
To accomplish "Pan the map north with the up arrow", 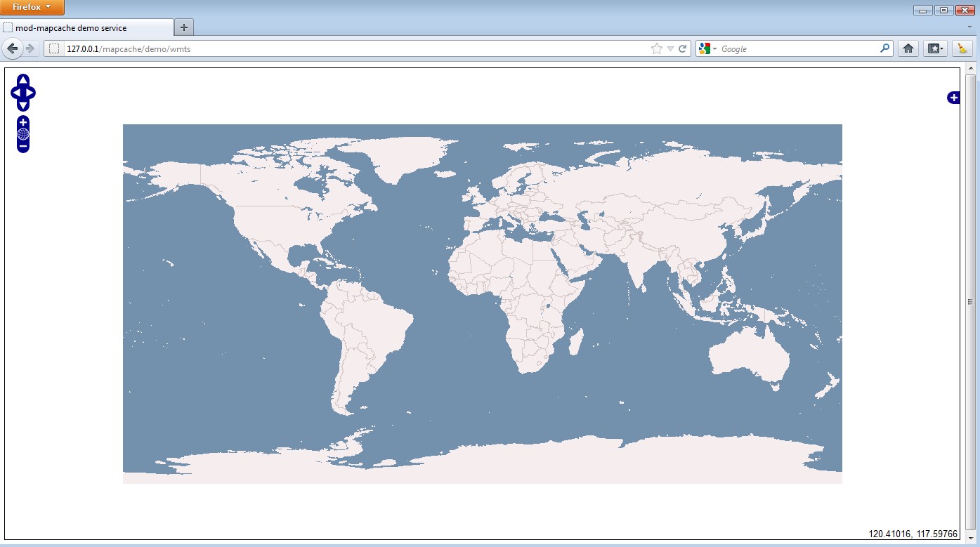I will tap(23, 79).
